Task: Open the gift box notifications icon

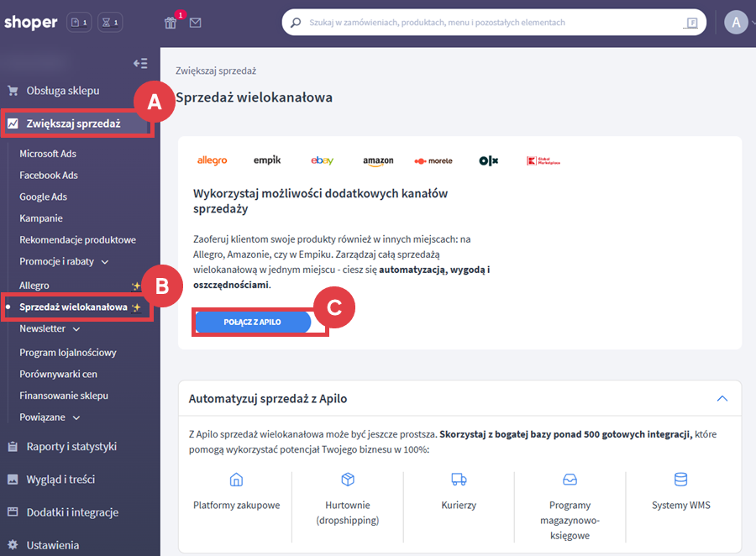Action: pos(171,23)
